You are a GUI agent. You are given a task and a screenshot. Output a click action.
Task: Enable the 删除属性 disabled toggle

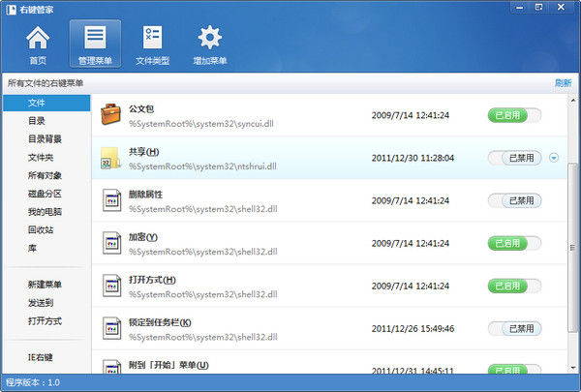(513, 200)
